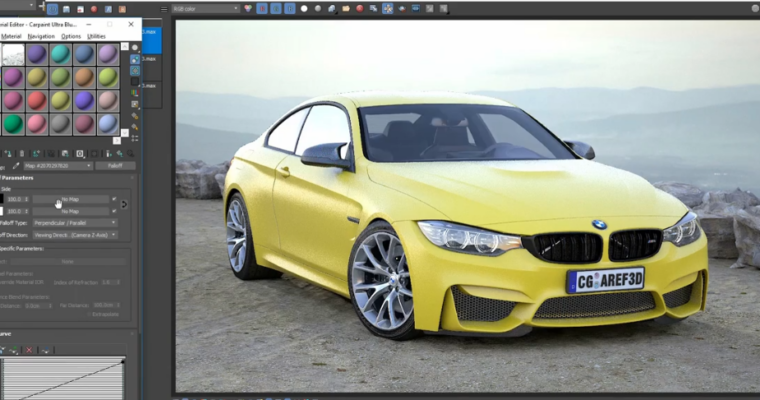Select the teal material sample sphere
This screenshot has height=400, width=760.
(61, 54)
